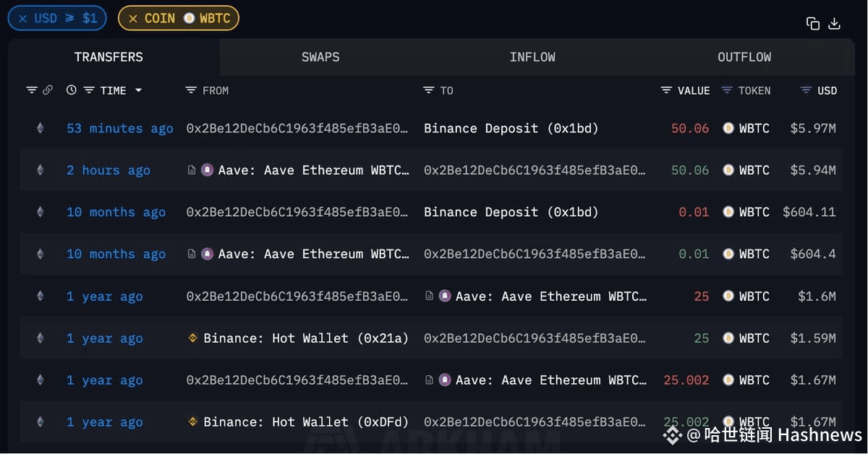Click WBTC coin icon on $1.6M row

(x=728, y=296)
